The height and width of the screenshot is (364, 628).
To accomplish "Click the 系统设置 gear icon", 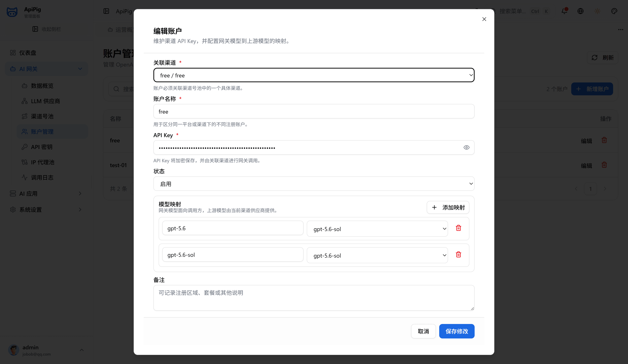I will [13, 210].
